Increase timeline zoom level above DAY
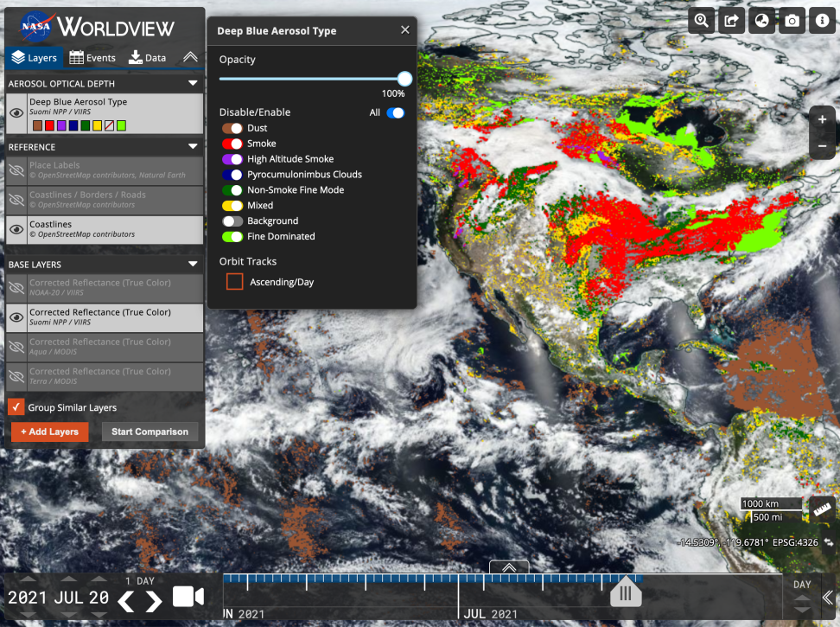 coord(802,597)
